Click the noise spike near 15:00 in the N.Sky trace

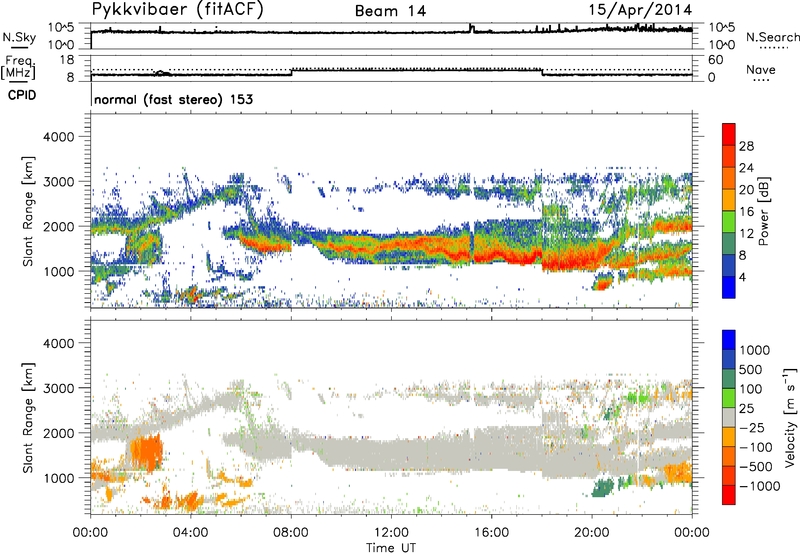(x=471, y=28)
